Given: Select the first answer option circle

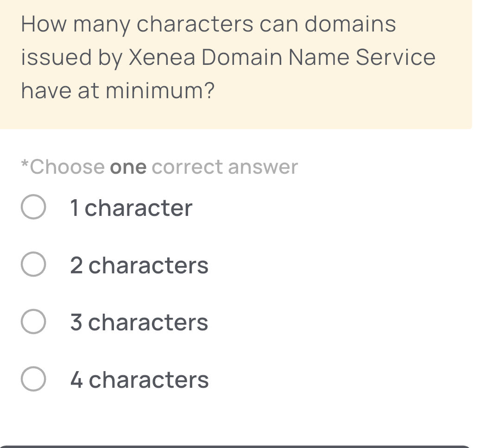Looking at the screenshot, I should (x=32, y=208).
